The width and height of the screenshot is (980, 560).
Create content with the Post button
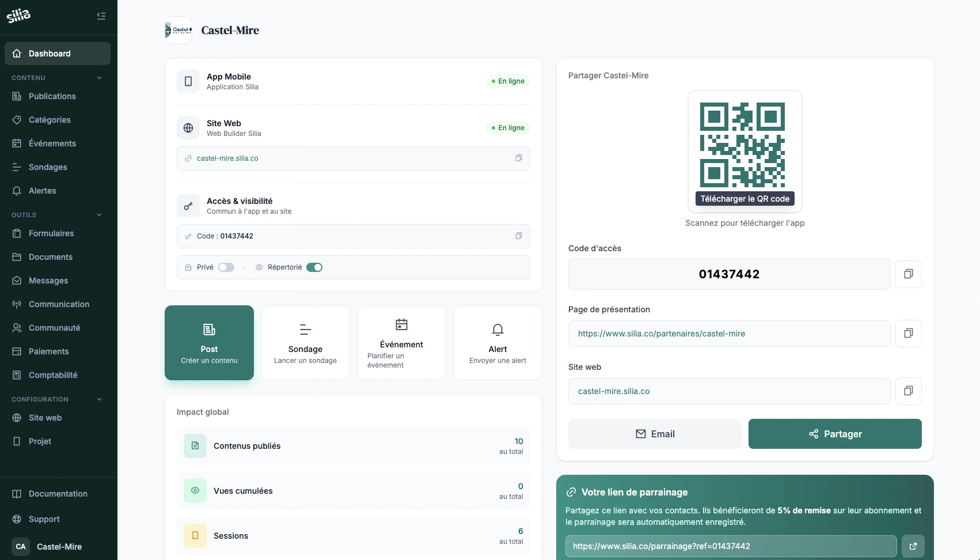[x=209, y=343]
